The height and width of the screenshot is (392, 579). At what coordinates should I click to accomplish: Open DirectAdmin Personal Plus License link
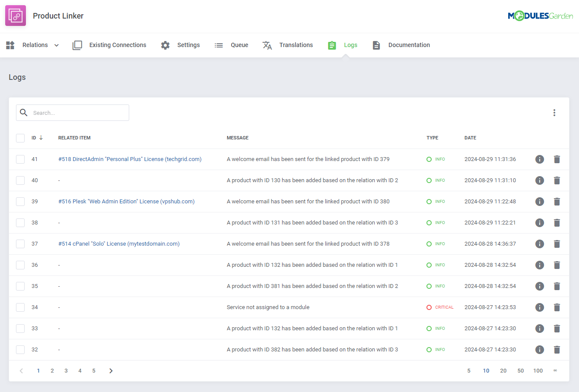(130, 159)
